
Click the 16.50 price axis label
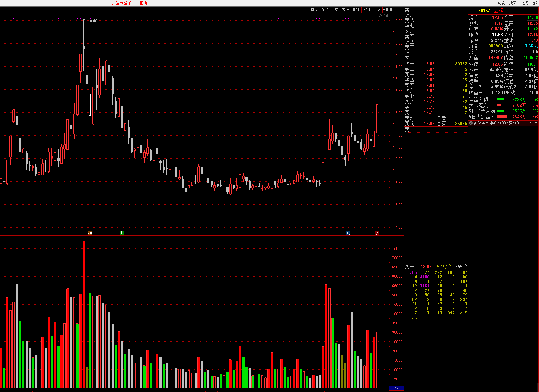click(398, 21)
